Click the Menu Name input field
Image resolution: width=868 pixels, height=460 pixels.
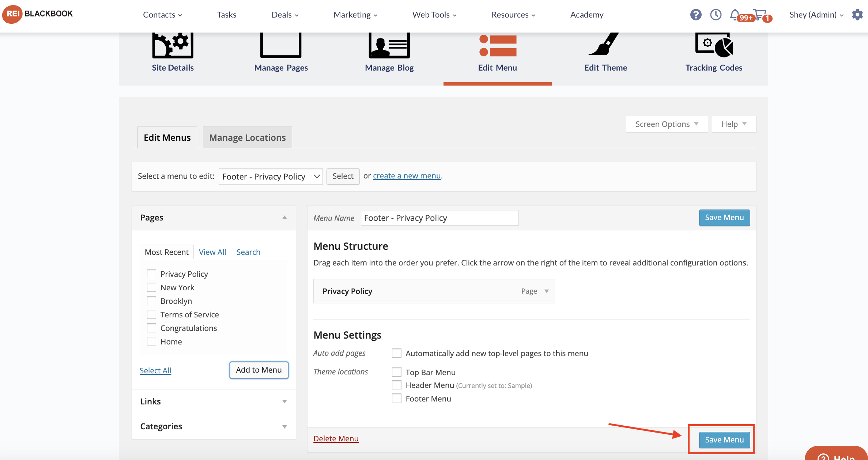[439, 218]
